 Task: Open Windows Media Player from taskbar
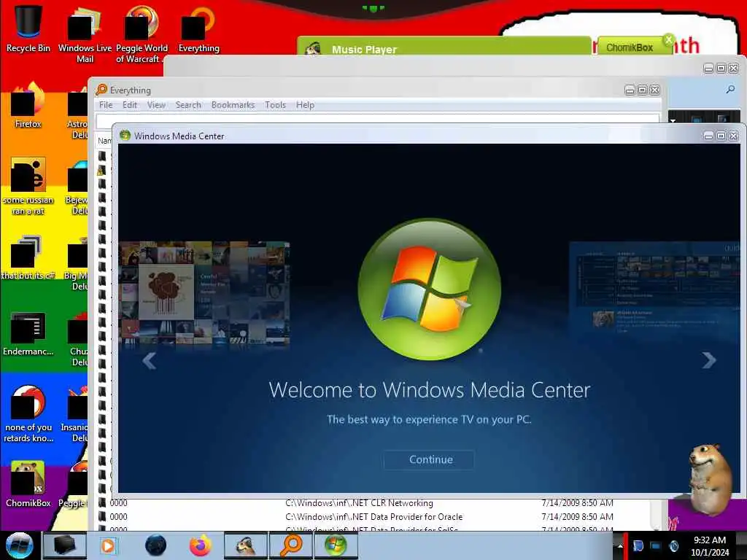coord(108,545)
